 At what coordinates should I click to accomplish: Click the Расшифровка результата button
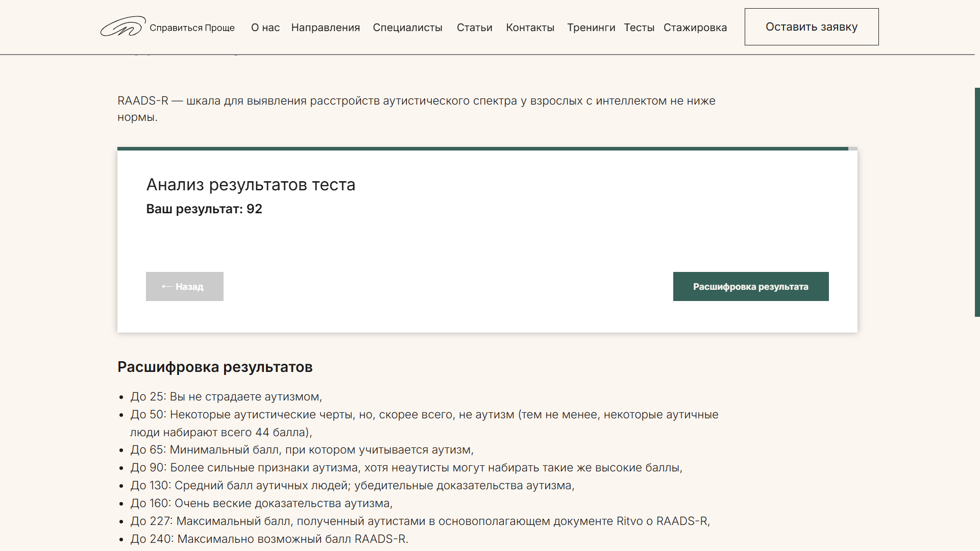750,286
